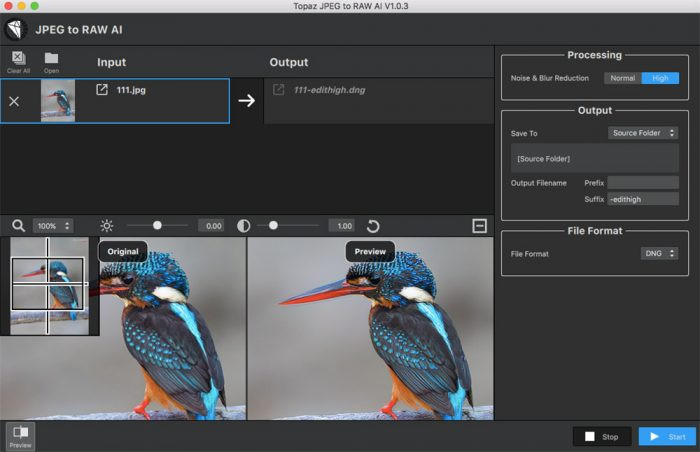Adjust the contrast slider handle
This screenshot has height=452, width=700.
(273, 225)
